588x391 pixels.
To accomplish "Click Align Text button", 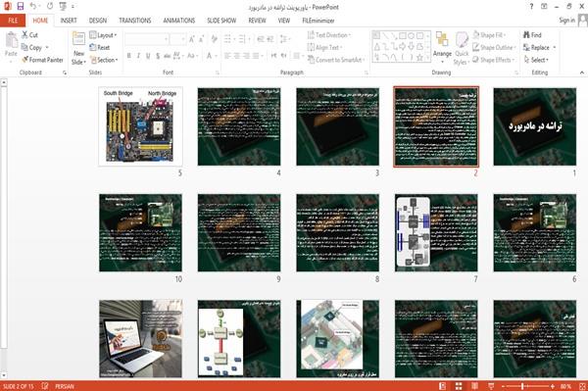I will click(x=324, y=47).
